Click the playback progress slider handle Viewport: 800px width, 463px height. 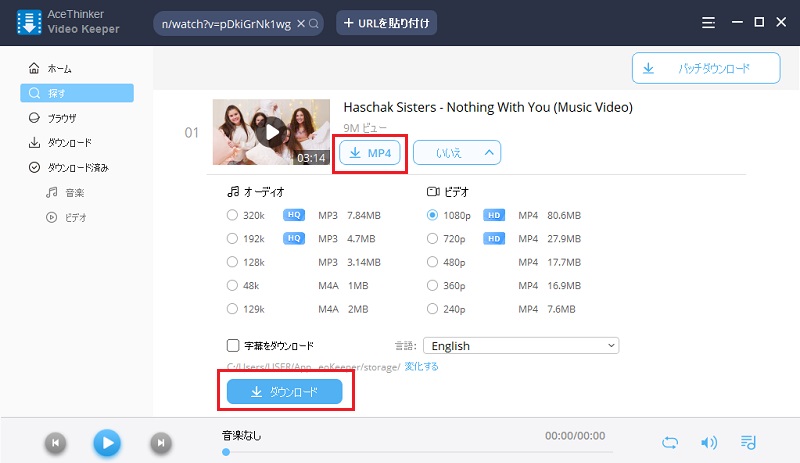[226, 452]
